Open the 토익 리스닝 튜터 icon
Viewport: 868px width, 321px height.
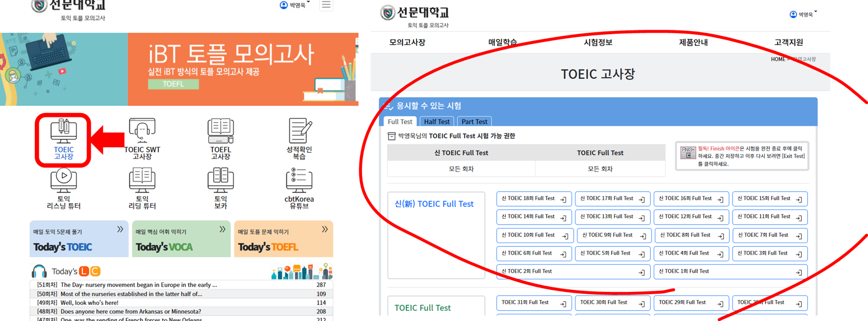pos(63,189)
